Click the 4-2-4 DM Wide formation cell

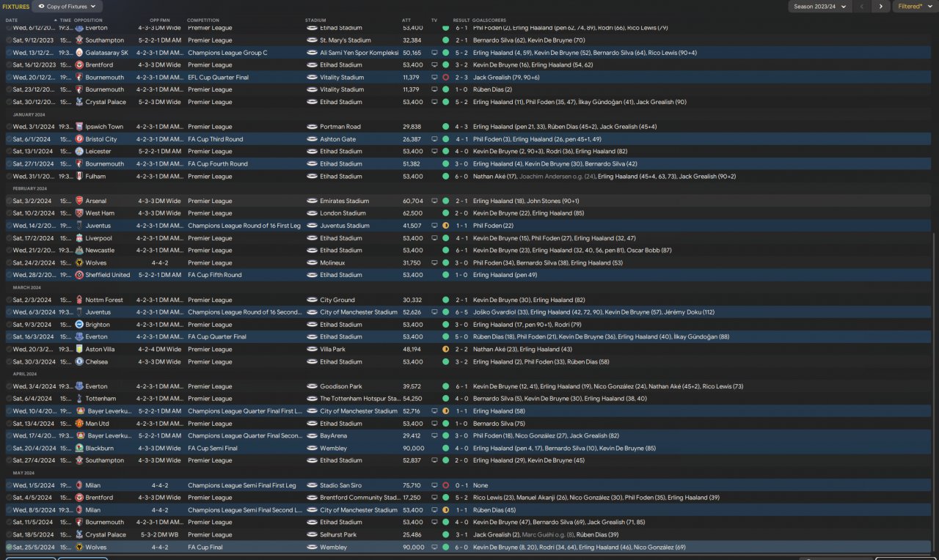pos(159,350)
